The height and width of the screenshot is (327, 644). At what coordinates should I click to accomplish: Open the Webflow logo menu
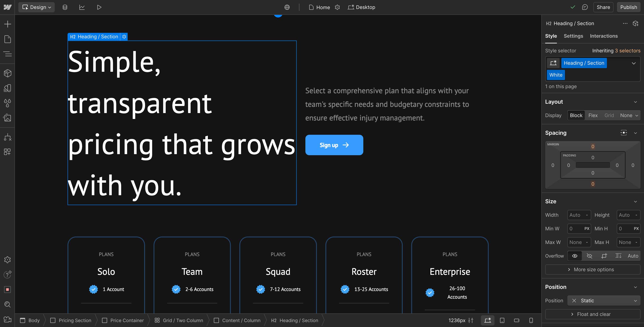[7, 7]
